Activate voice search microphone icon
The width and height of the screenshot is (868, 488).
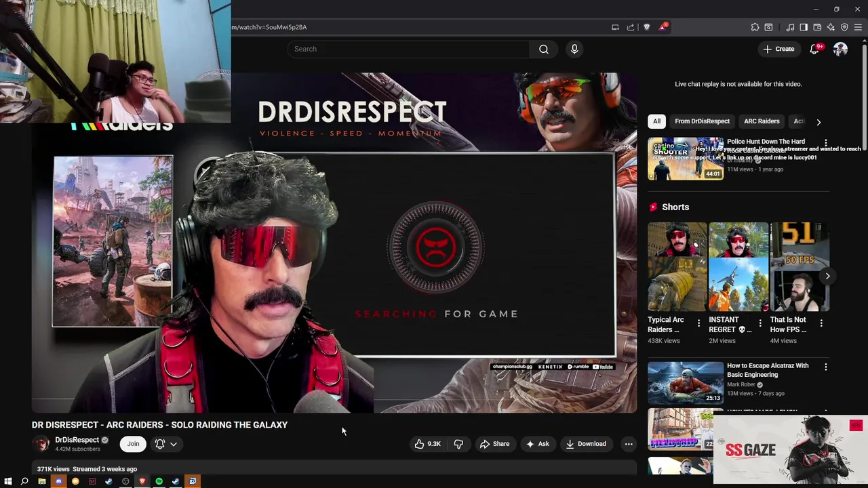coord(574,49)
